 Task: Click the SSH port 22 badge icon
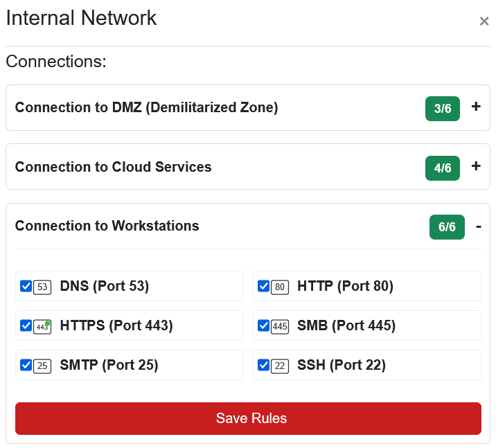point(280,366)
